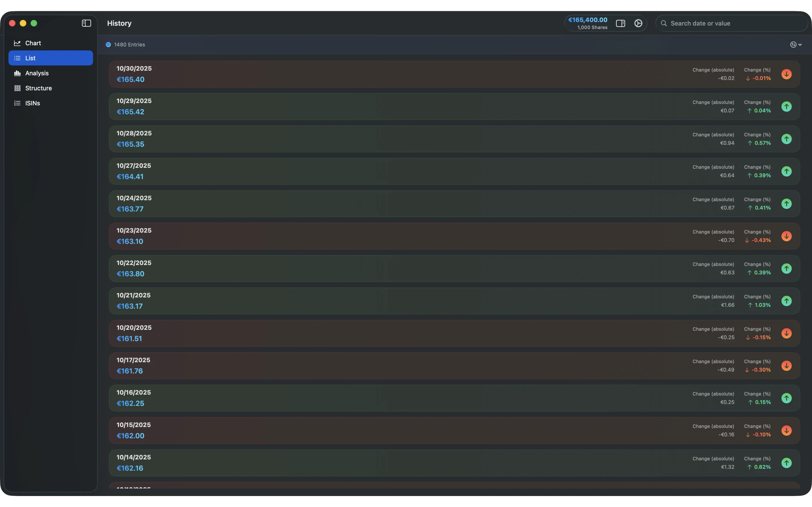Switch to the Analysis section
Image resolution: width=812 pixels, height=507 pixels.
37,73
